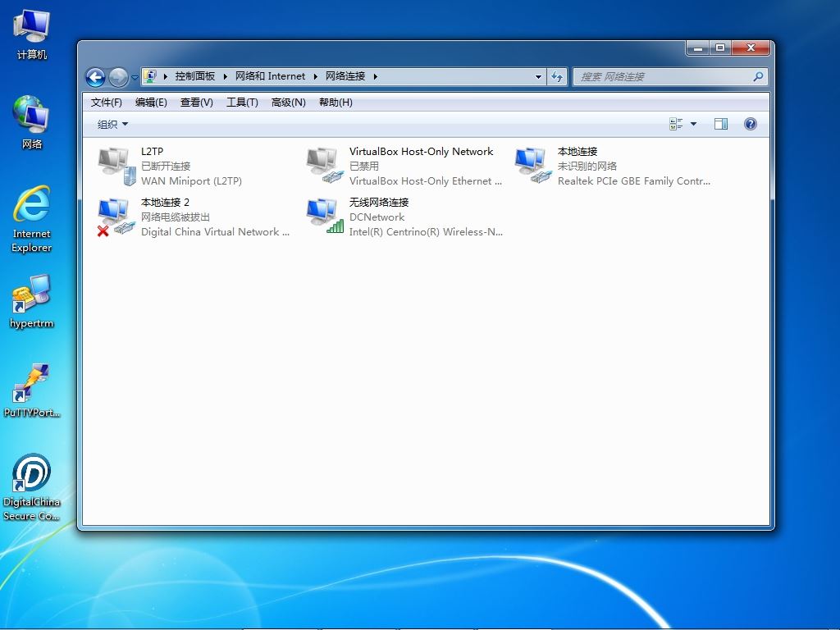This screenshot has width=840, height=630.
Task: Click VirtualBox Host-Only Ethernet device text
Action: coord(426,181)
